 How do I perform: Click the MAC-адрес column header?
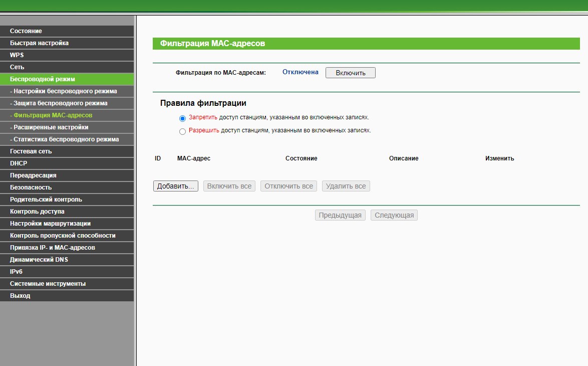point(193,158)
